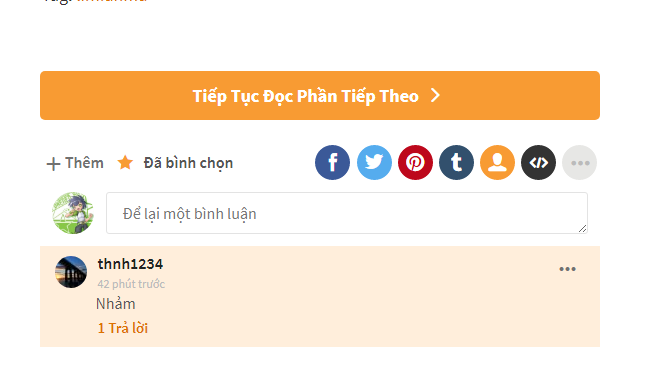This screenshot has height=374, width=665.
Task: Share to Tumblr with the t icon
Action: point(456,162)
